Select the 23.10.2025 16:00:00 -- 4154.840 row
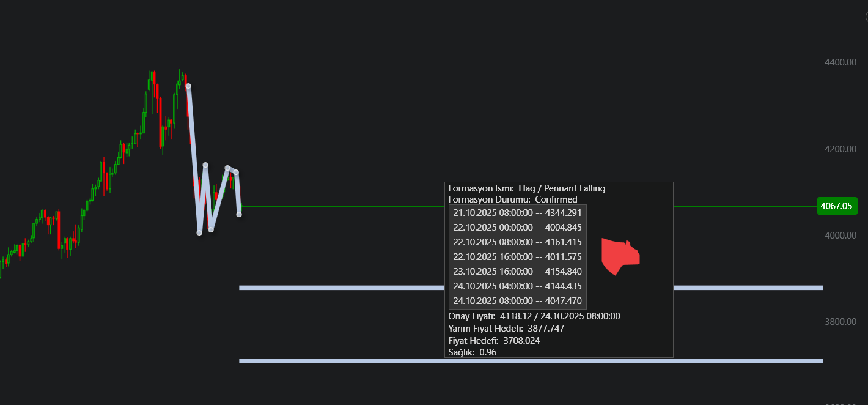868x405 pixels. tap(518, 272)
